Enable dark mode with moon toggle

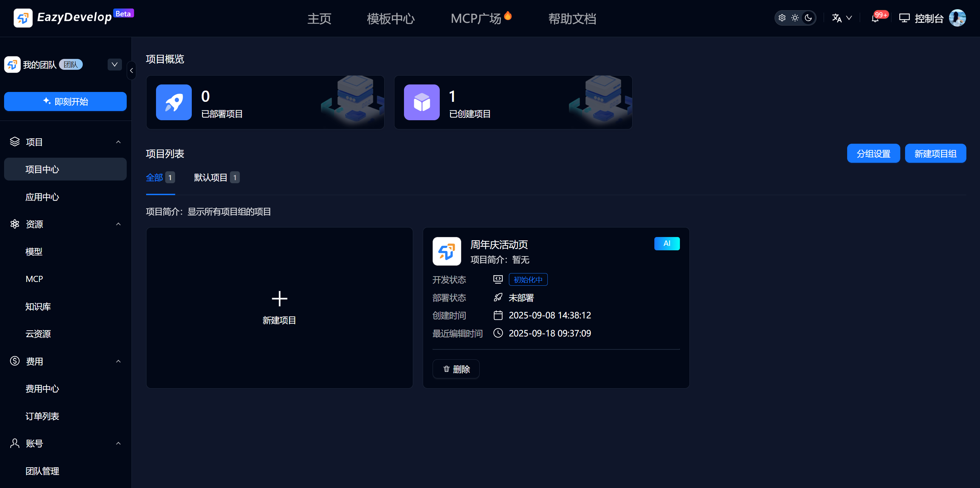tap(808, 17)
